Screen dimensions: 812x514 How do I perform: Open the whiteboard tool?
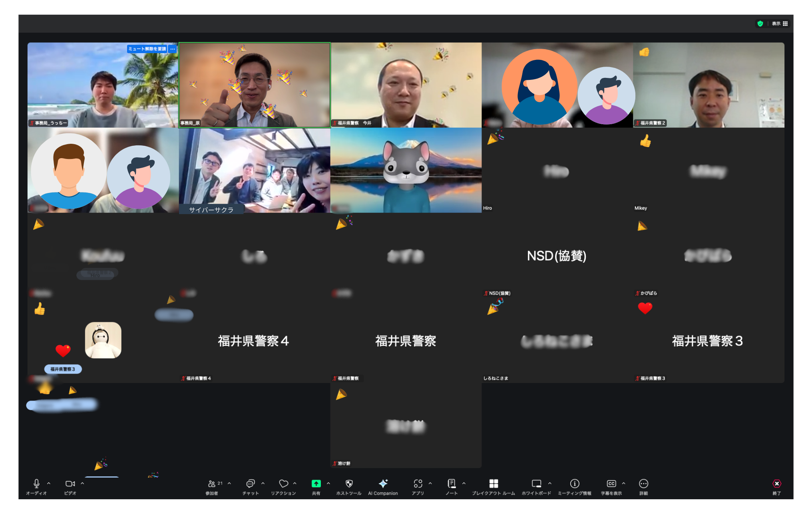point(536,484)
